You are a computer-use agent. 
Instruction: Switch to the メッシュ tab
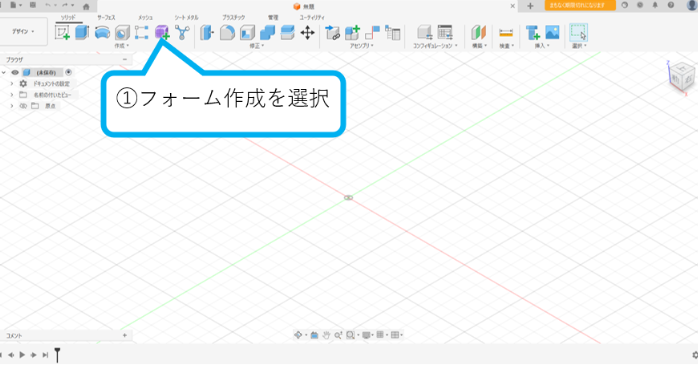pyautogui.click(x=145, y=17)
